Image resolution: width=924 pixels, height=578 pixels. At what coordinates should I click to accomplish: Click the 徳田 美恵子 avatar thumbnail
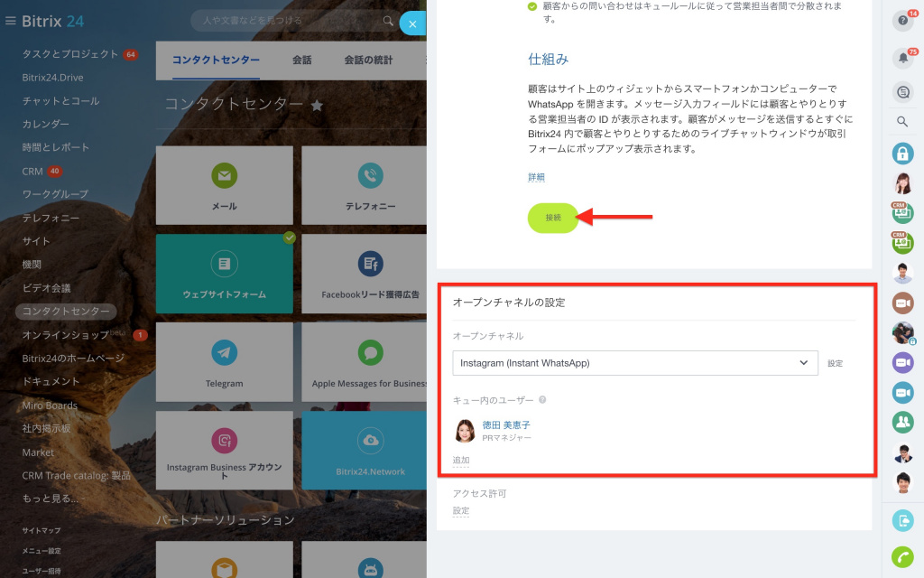tap(465, 431)
